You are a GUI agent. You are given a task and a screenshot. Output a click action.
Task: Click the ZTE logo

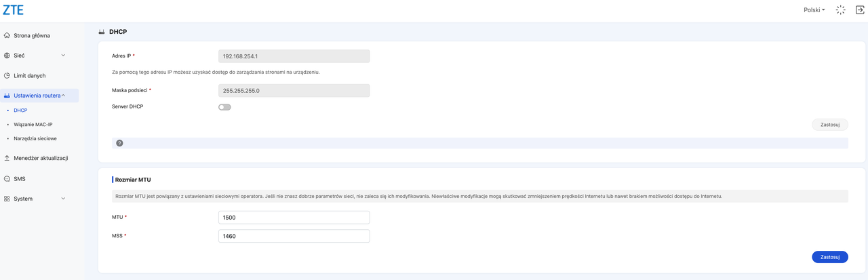coord(12,10)
